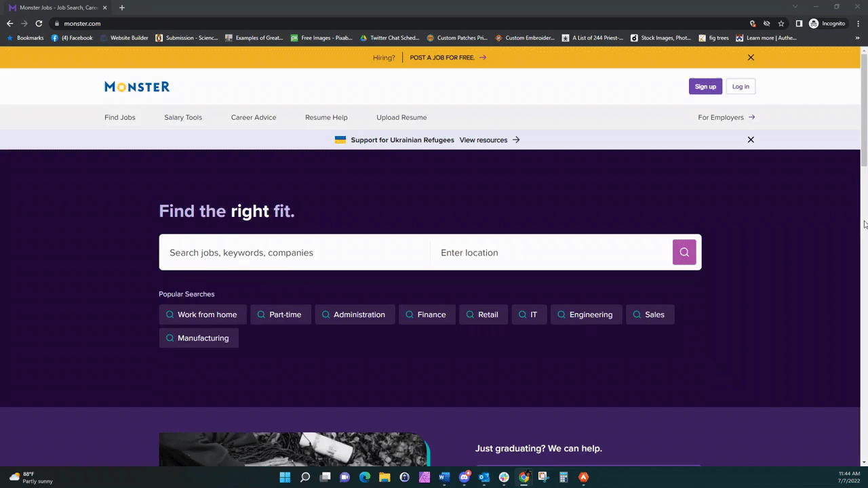Open Windows Start menu
This screenshot has width=868, height=488.
point(285,477)
